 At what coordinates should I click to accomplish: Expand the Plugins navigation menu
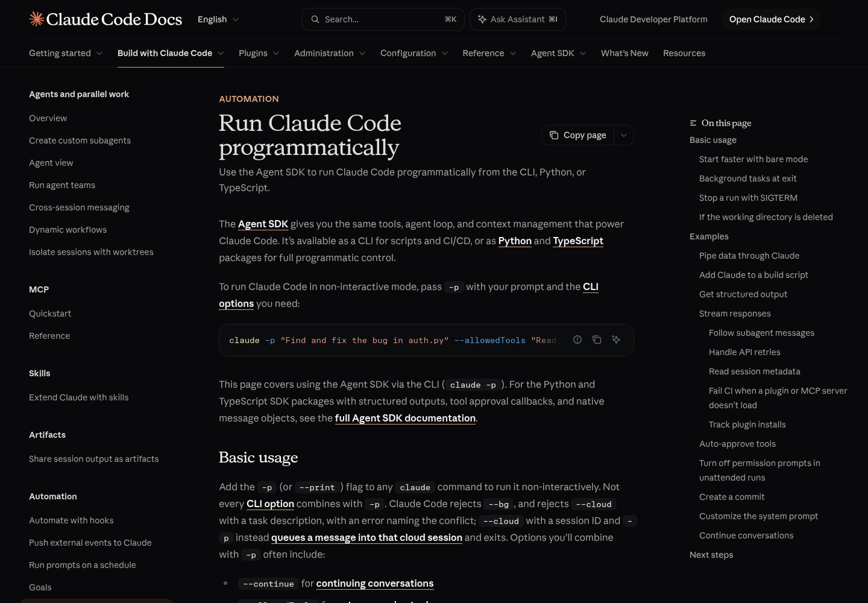point(259,53)
